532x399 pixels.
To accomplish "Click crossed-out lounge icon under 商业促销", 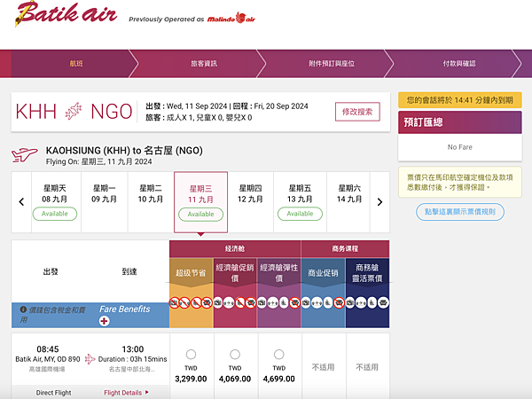I will pyautogui.click(x=339, y=302).
